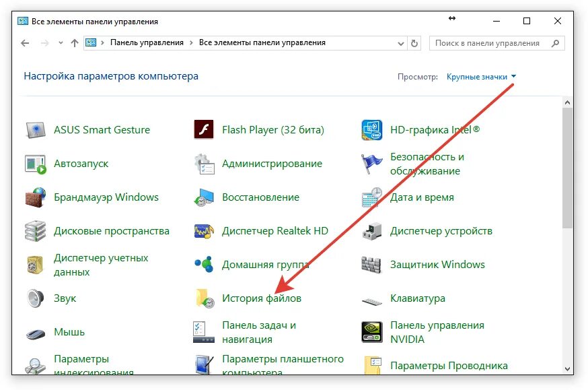The image size is (588, 390).
Task: Click the Параметры планшетного компьютера icon
Action: point(204,365)
